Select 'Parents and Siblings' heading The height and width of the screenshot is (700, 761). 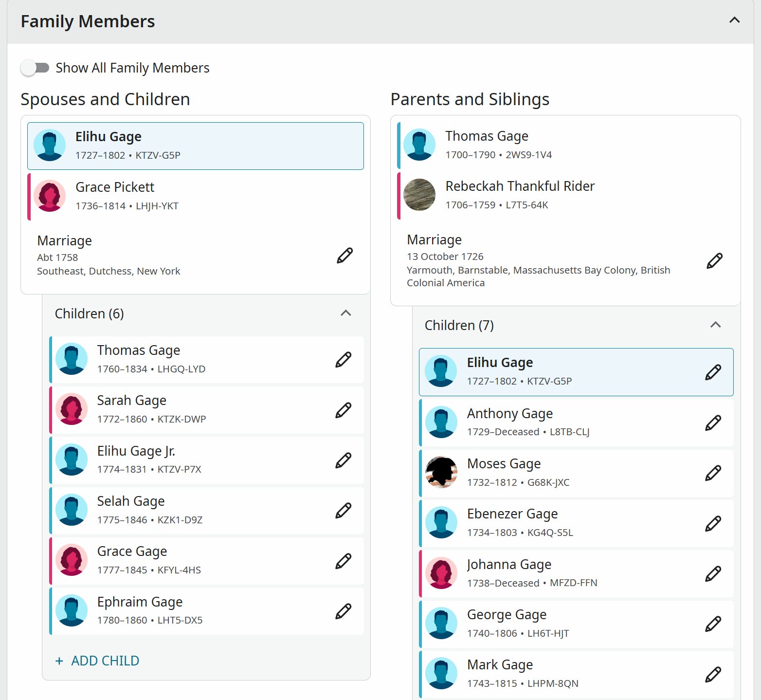(470, 99)
